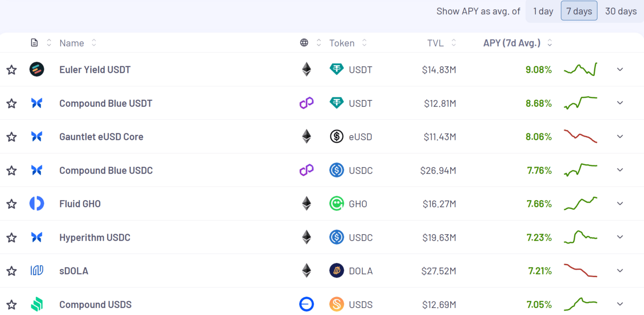Open the sDOLA vault name

pos(74,271)
